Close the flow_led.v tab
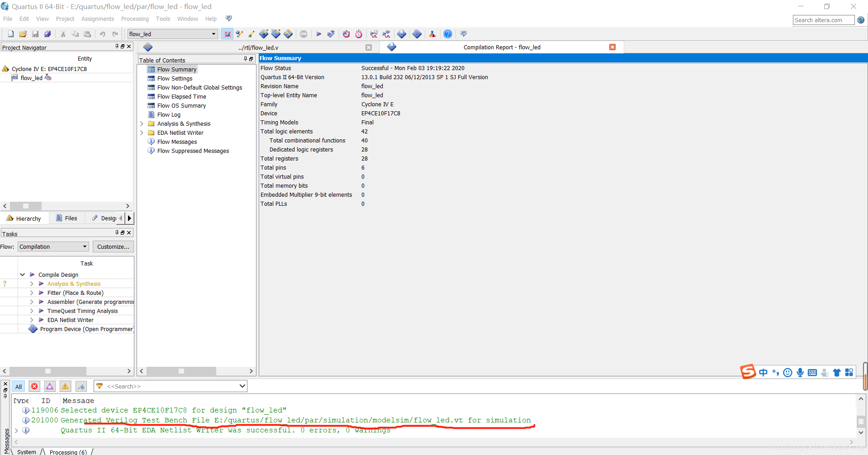Screen dimensions: 868x455 click(369, 47)
